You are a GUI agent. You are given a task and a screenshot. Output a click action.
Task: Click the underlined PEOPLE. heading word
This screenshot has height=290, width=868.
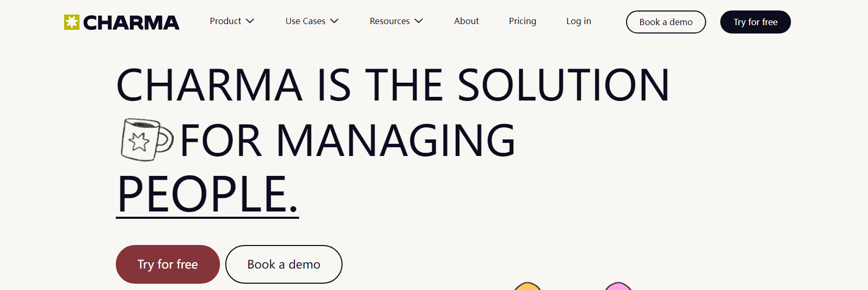(x=207, y=194)
